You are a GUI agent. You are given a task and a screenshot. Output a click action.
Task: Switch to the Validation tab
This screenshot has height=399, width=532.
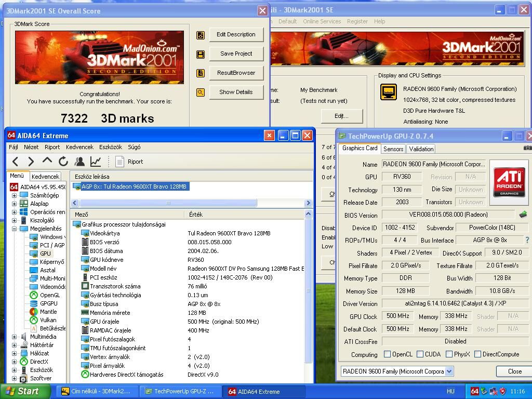(x=421, y=149)
